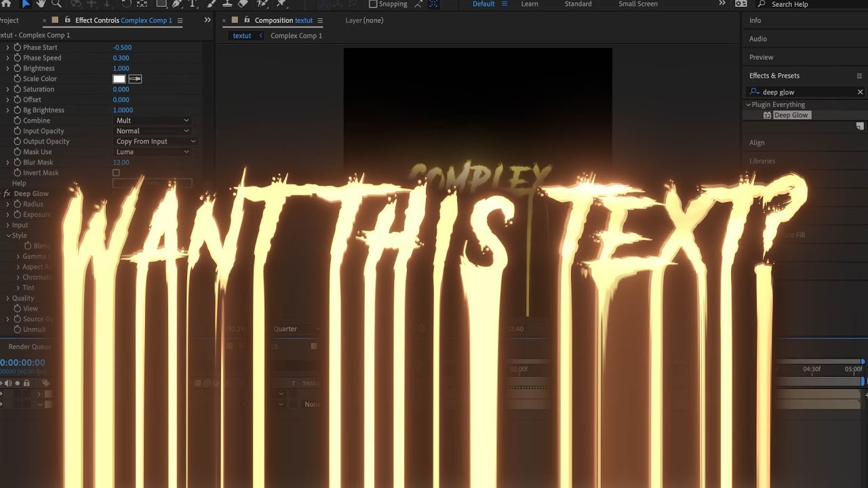Viewport: 868px width, 488px height.
Task: Switch to Small Screen workspace
Action: (x=638, y=4)
